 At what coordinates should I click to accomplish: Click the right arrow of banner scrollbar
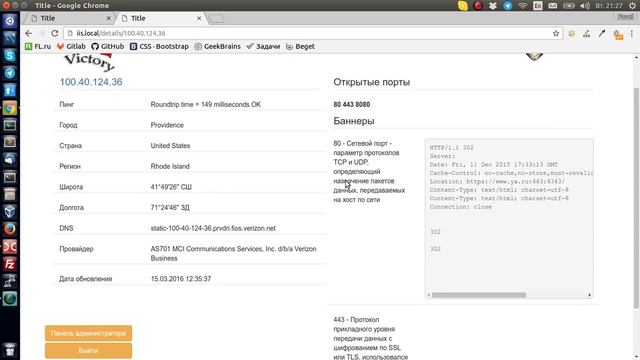point(589,295)
